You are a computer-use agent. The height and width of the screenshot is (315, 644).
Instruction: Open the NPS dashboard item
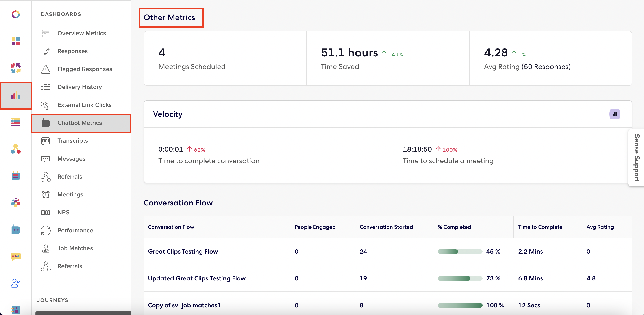tap(63, 212)
